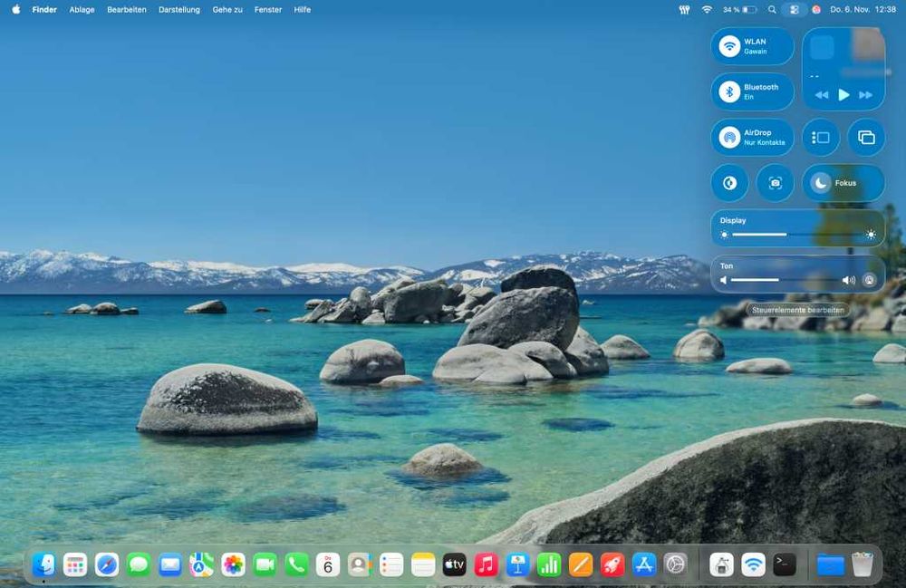Open the Wi-Fi utility app in Dock

pyautogui.click(x=753, y=564)
